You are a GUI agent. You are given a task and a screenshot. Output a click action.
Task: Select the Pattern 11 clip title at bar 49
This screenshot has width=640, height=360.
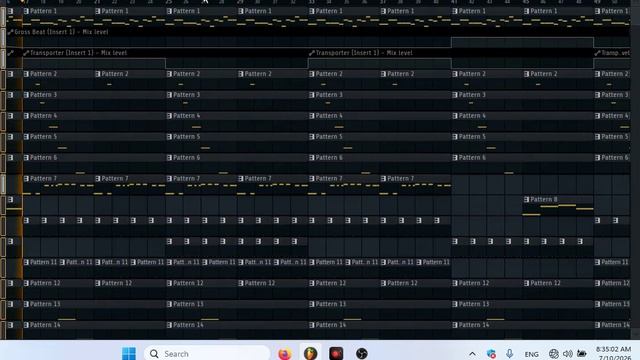(615, 262)
